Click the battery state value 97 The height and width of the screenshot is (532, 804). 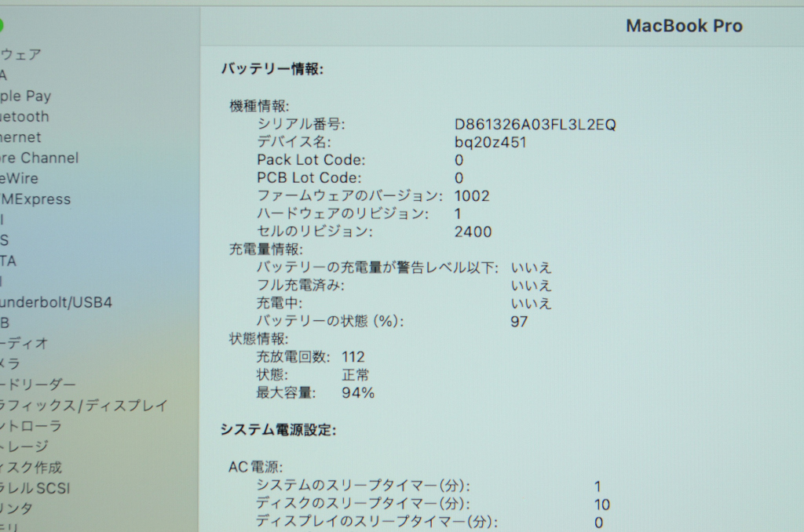pyautogui.click(x=519, y=322)
